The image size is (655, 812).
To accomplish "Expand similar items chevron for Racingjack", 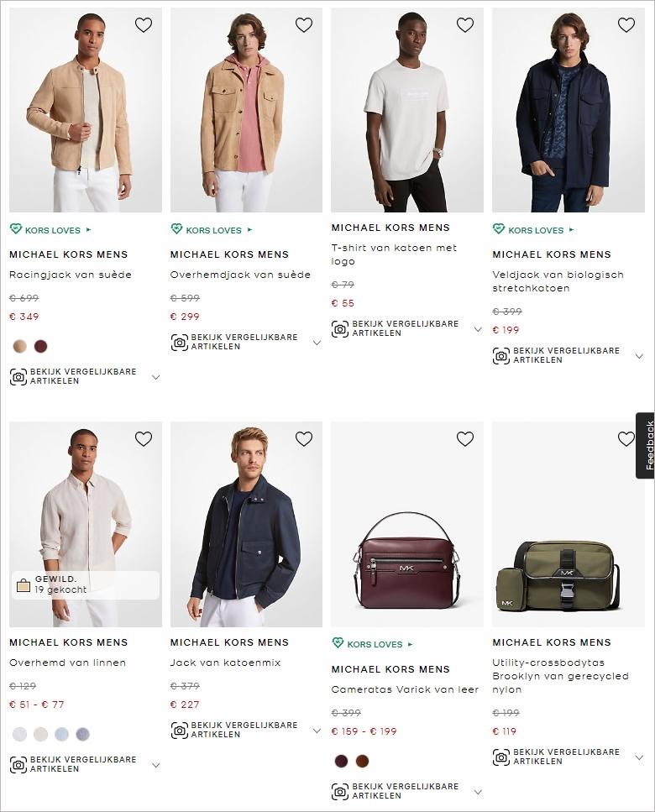I will (x=155, y=377).
